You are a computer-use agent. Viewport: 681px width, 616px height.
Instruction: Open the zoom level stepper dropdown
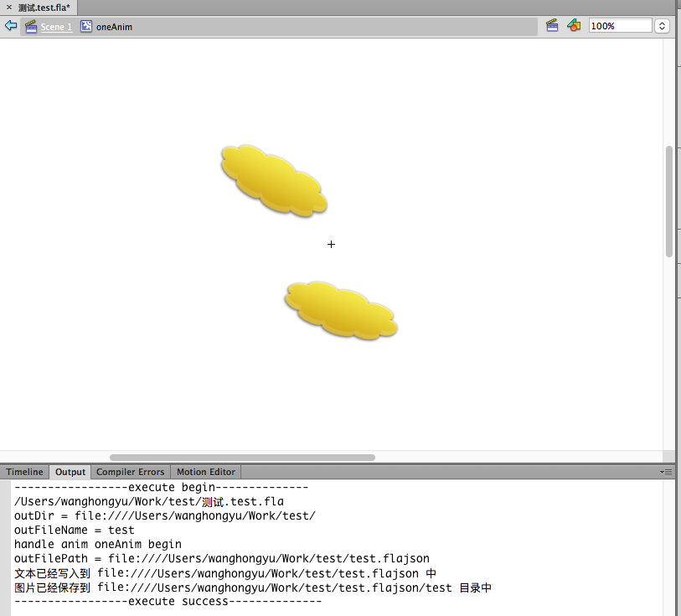pos(662,26)
